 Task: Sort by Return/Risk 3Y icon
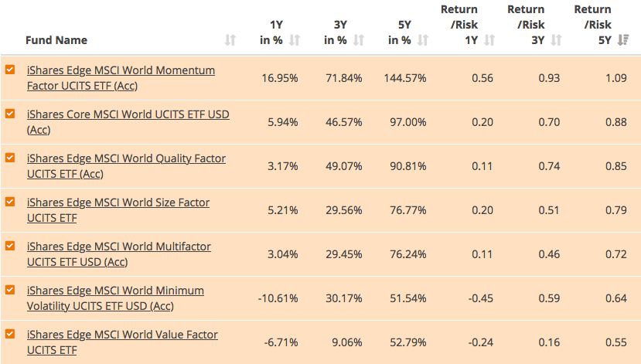556,40
